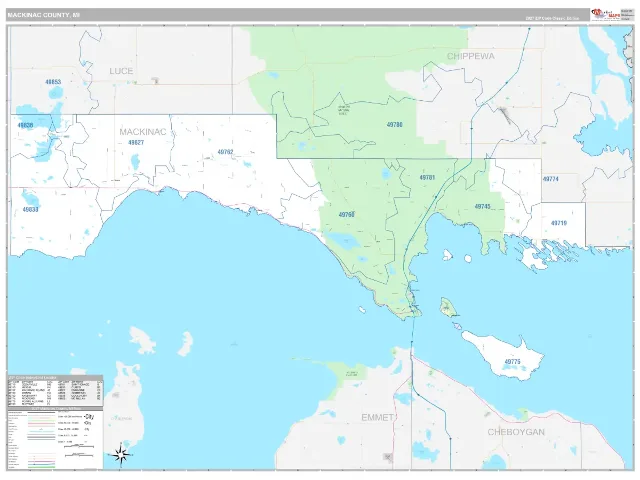
Task: Click the upper scale bar in legend
Action: pos(79,447)
